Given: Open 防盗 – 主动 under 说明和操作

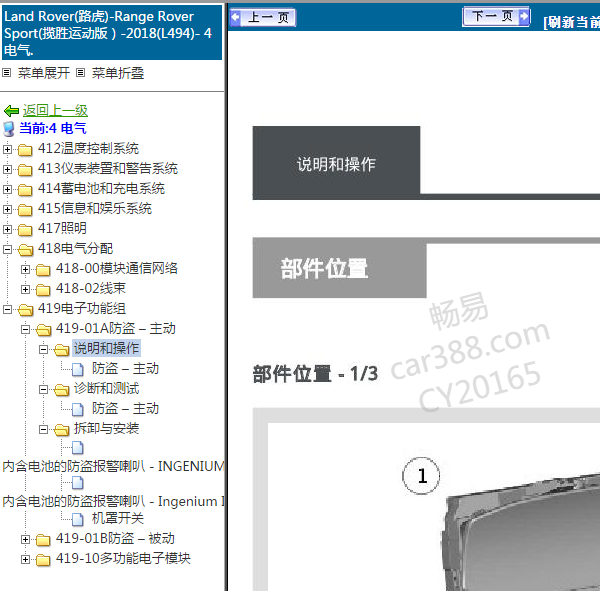Looking at the screenshot, I should point(125,368).
